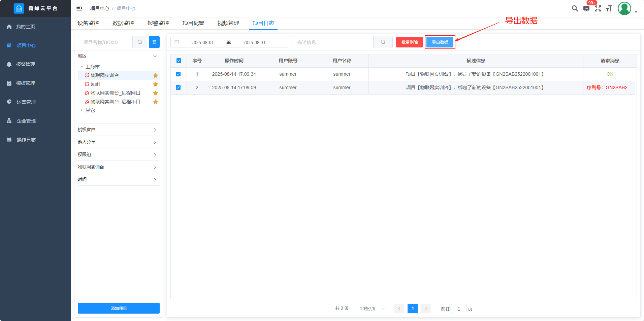Viewport: 644px width, 321px height.
Task: Toggle the select-all checkbox in table header
Action: (x=179, y=61)
